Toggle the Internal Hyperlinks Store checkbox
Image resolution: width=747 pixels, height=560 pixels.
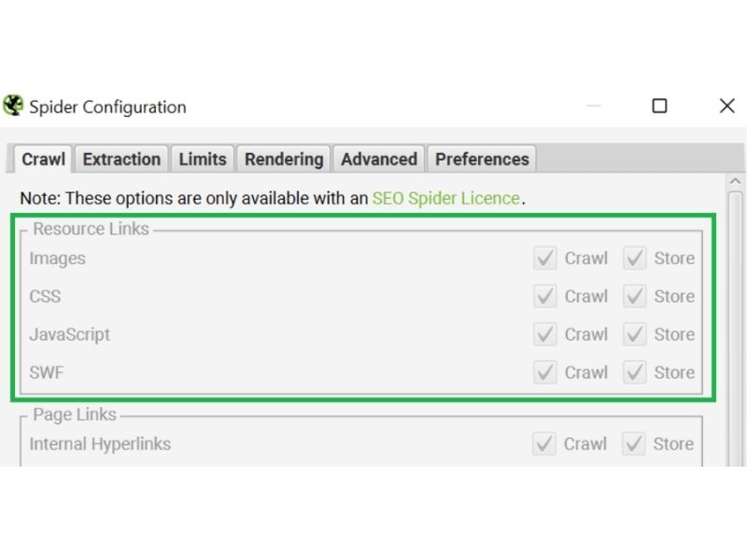tap(634, 444)
